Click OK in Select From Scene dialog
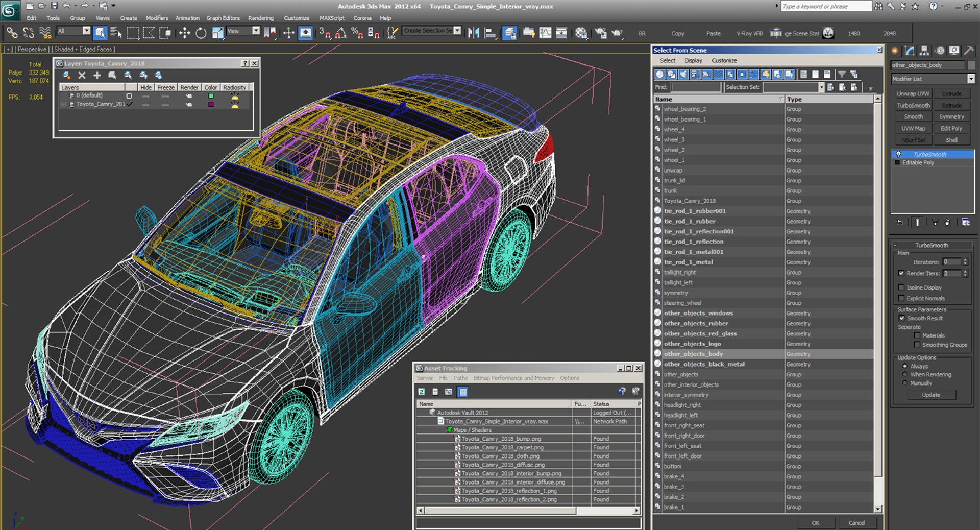Screen dimensions: 980x530 click(x=816, y=523)
